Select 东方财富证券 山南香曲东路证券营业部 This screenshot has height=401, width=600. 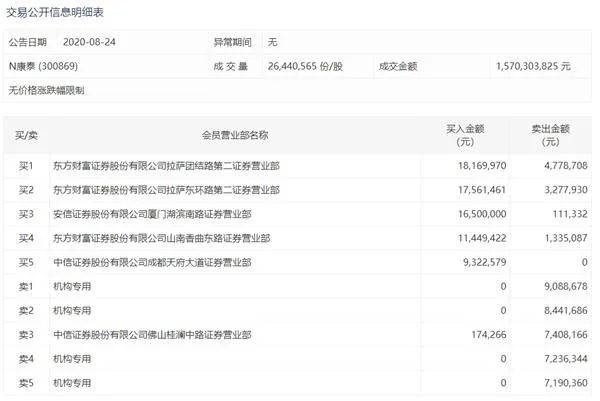point(162,238)
